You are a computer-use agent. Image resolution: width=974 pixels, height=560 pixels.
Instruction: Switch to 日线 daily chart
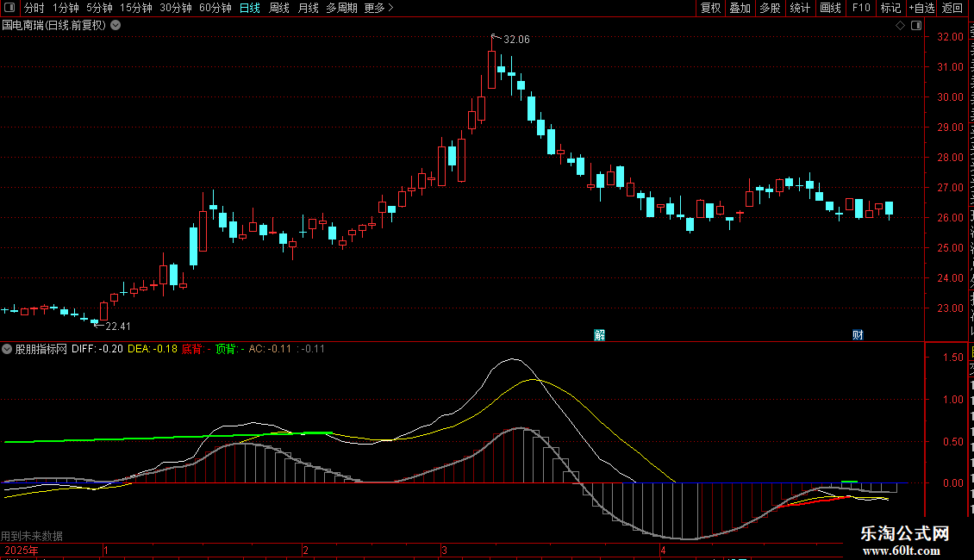[250, 8]
